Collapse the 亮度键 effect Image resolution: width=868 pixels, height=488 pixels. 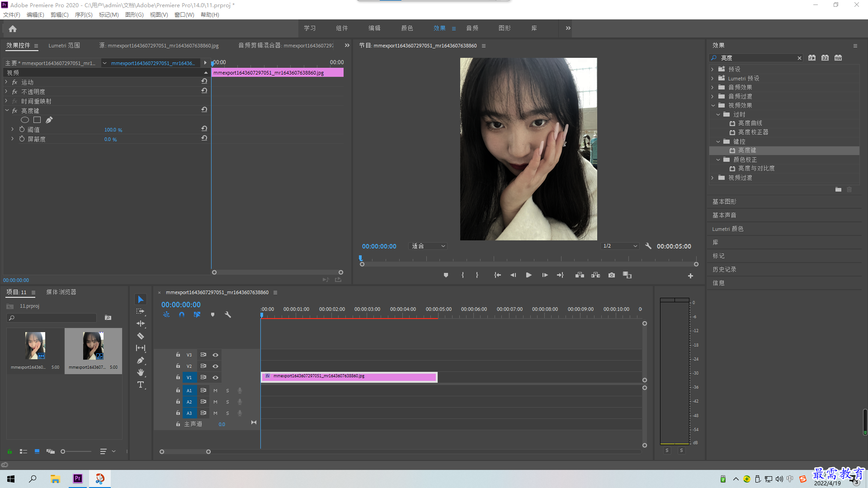7,110
